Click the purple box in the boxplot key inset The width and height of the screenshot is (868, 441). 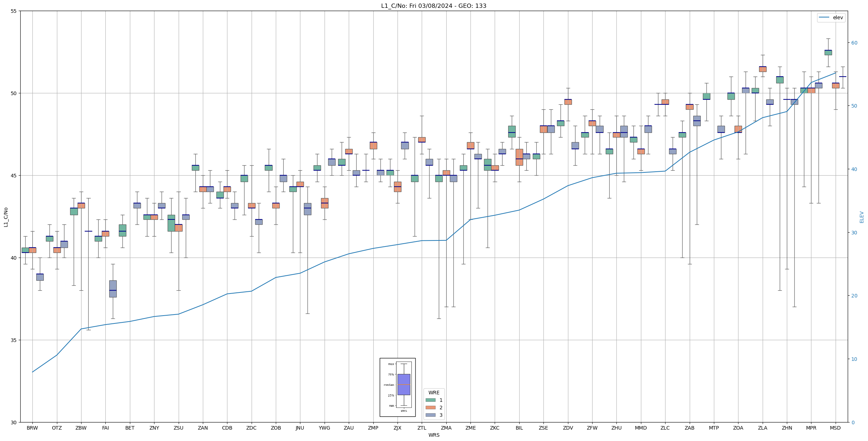coord(404,384)
